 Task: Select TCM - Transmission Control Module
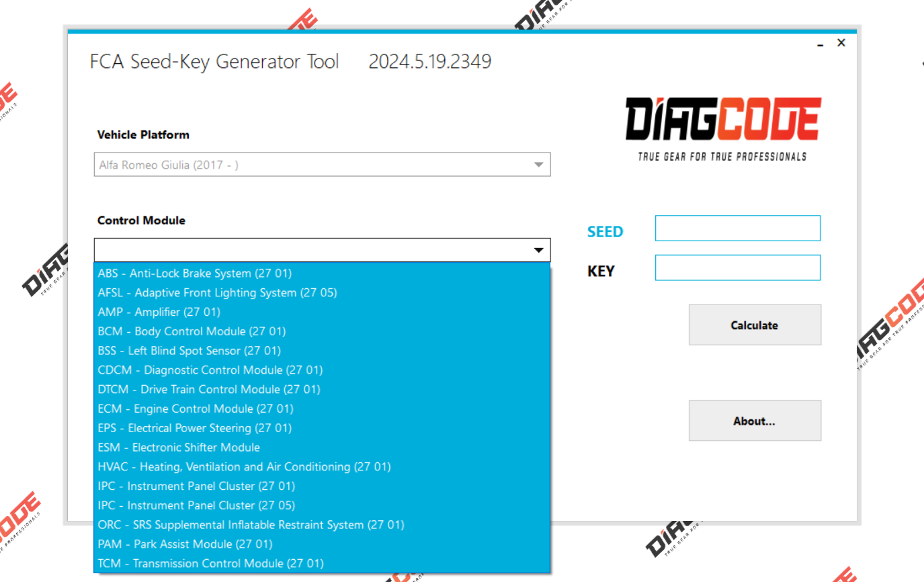(x=322, y=563)
